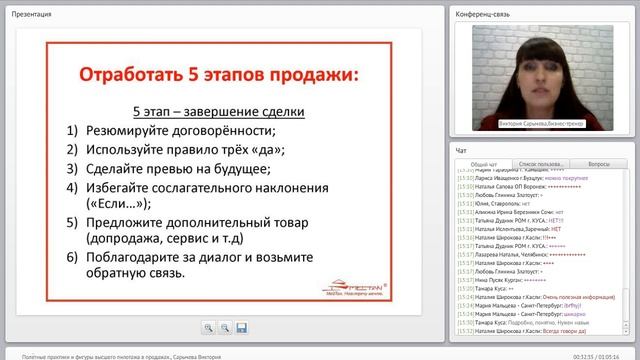Click the 'Чат' panel title
The image size is (640, 360).
[461, 151]
